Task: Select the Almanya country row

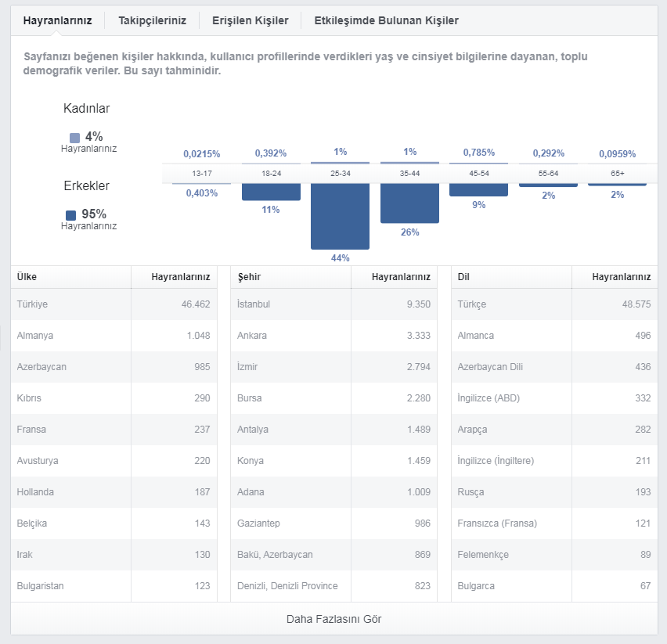Action: [114, 336]
